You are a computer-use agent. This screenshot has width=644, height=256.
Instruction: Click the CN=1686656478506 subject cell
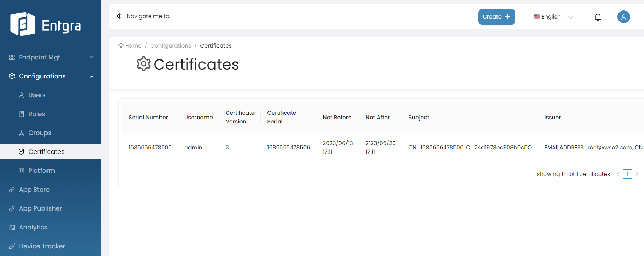pyautogui.click(x=470, y=148)
